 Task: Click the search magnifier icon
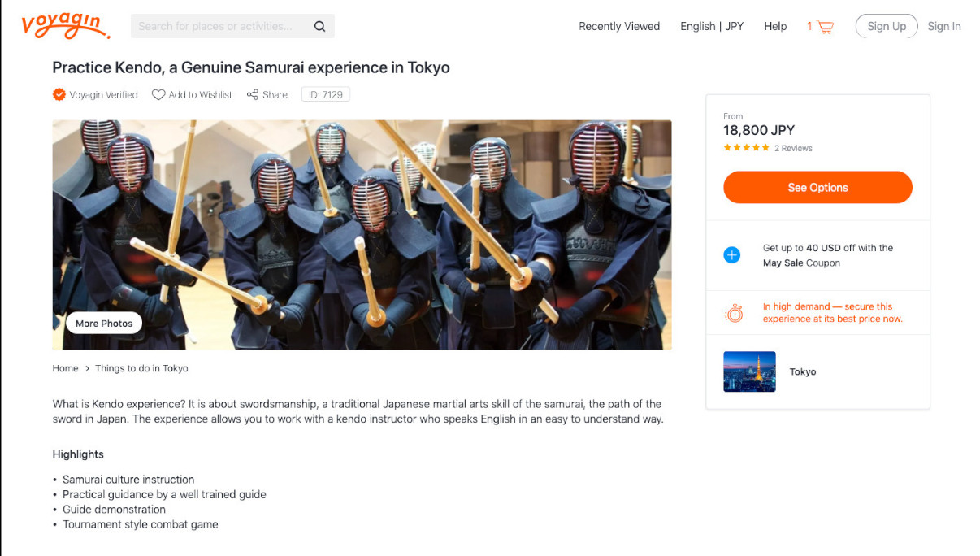pyautogui.click(x=319, y=25)
